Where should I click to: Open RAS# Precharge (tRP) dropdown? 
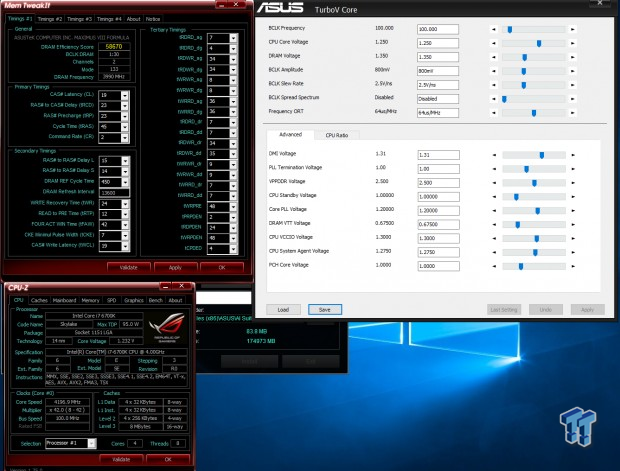[x=125, y=117]
